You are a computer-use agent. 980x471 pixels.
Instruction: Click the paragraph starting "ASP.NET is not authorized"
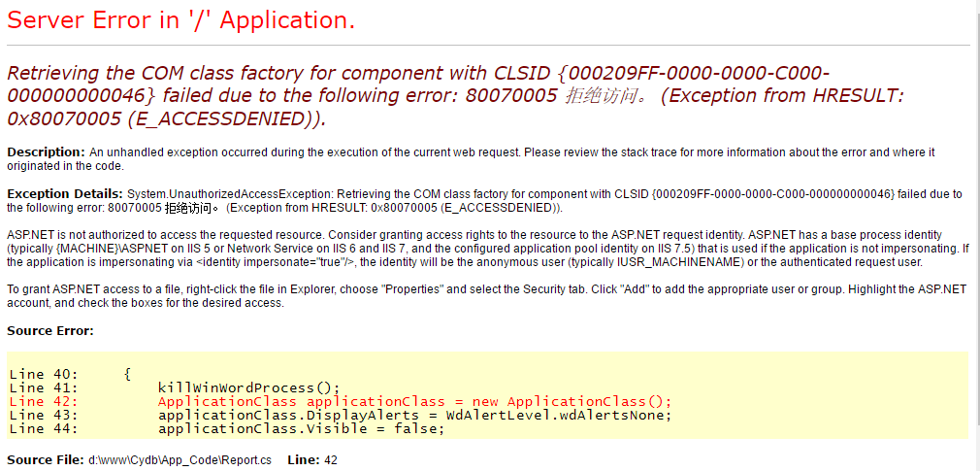coord(487,249)
